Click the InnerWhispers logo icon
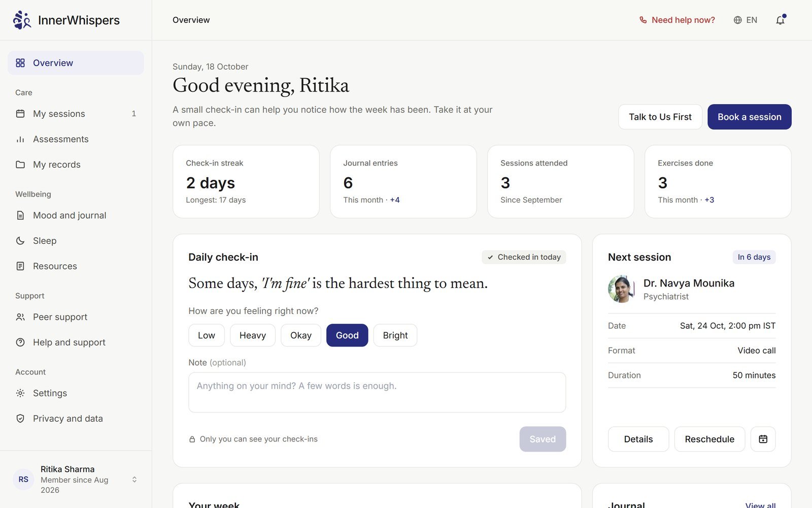Image resolution: width=812 pixels, height=508 pixels. [22, 20]
